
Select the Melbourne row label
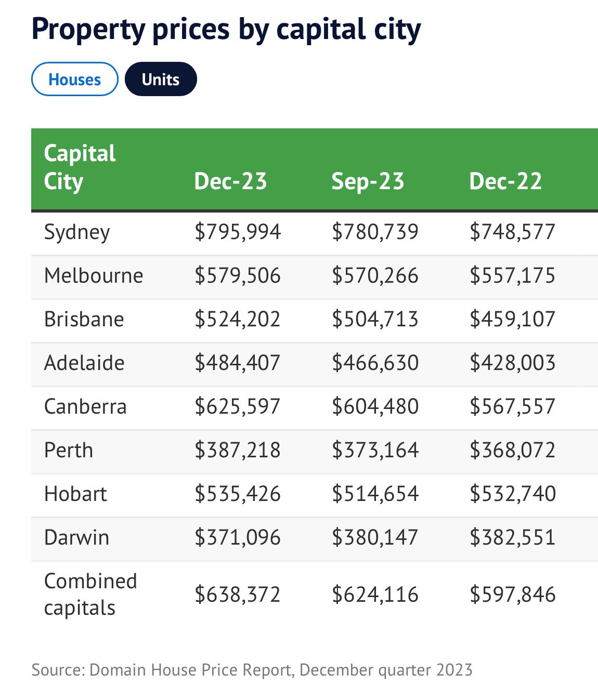[x=94, y=275]
